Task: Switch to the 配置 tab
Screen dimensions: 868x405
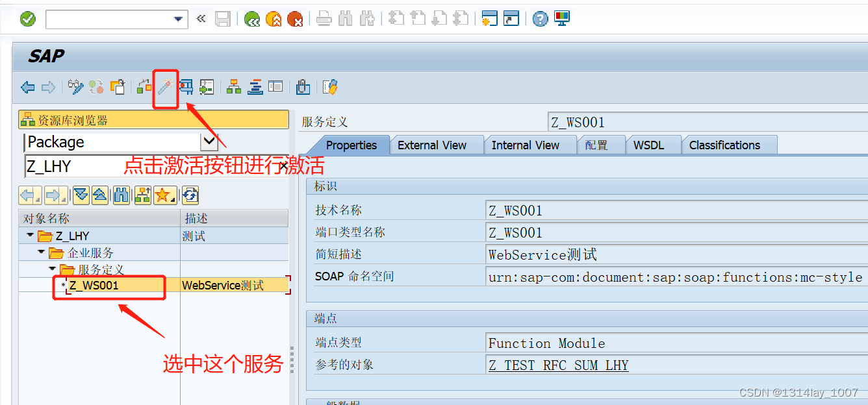Action: pos(596,145)
